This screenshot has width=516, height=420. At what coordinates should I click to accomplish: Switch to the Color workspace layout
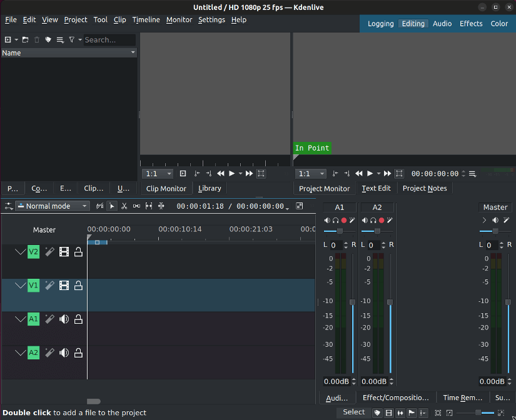click(499, 24)
